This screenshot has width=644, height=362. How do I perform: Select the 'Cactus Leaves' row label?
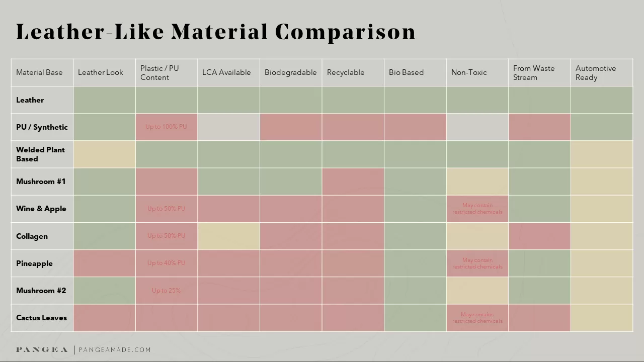[42, 318]
